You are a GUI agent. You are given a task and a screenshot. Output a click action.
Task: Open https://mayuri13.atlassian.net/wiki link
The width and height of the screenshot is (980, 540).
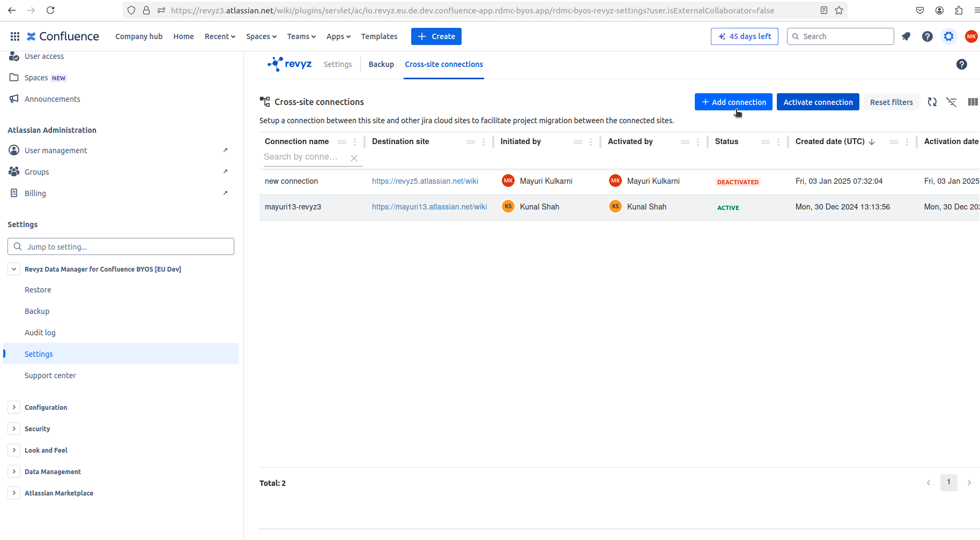coord(429,207)
